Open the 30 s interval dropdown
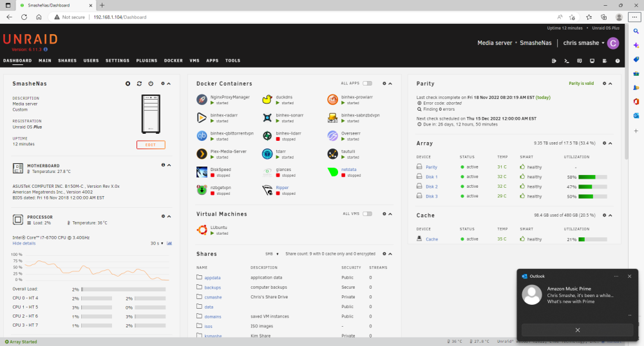Image resolution: width=644 pixels, height=346 pixels. 157,243
